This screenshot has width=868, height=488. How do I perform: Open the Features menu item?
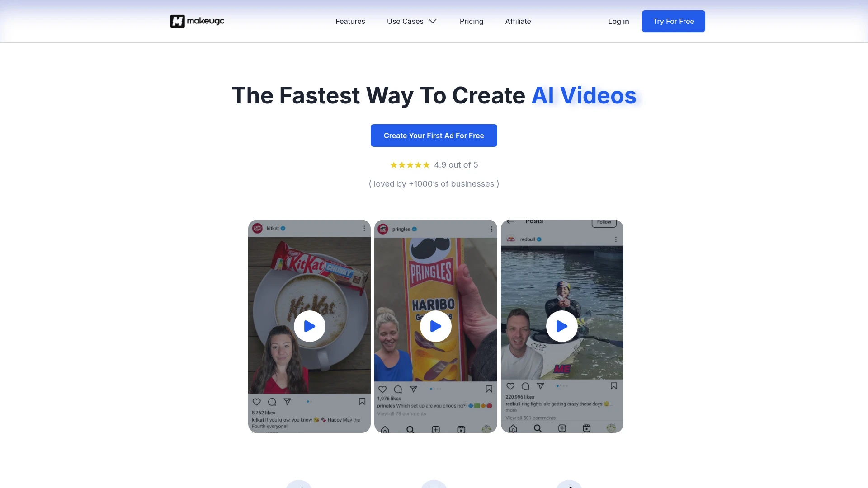coord(350,21)
